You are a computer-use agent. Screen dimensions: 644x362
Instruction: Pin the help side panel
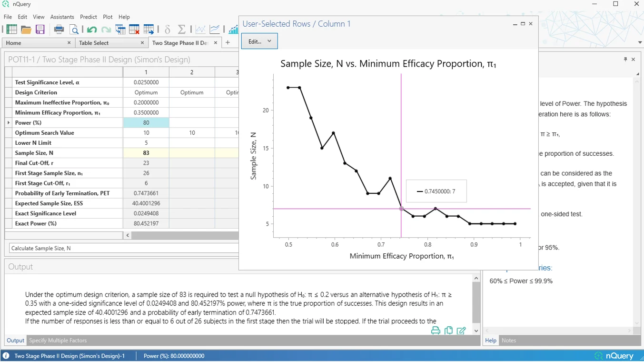pos(625,60)
